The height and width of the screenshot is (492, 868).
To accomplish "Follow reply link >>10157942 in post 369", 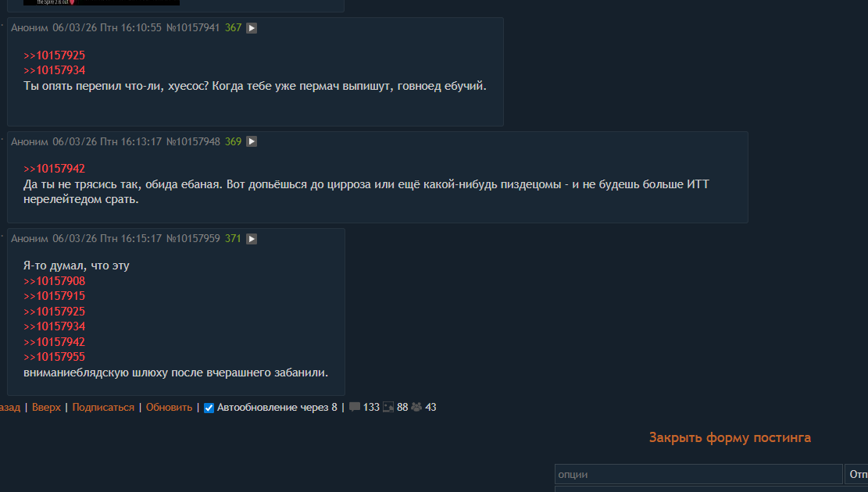I will pyautogui.click(x=54, y=169).
